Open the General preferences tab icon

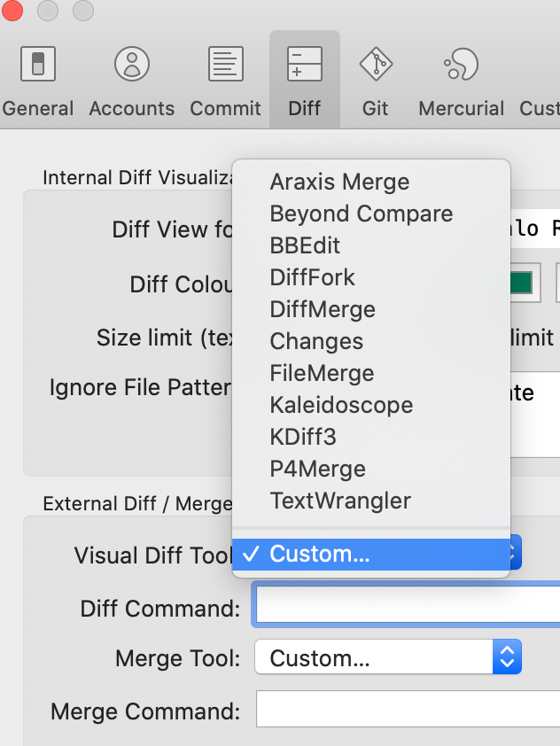tap(38, 64)
